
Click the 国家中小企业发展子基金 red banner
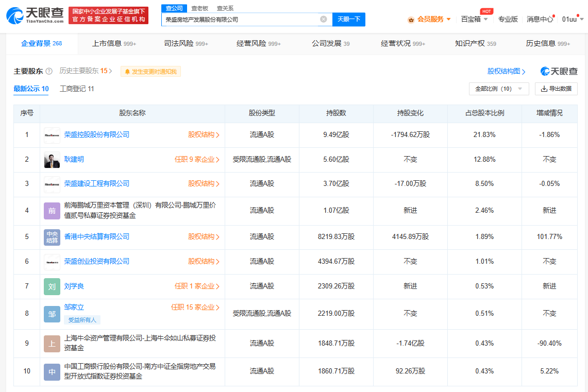pyautogui.click(x=108, y=15)
